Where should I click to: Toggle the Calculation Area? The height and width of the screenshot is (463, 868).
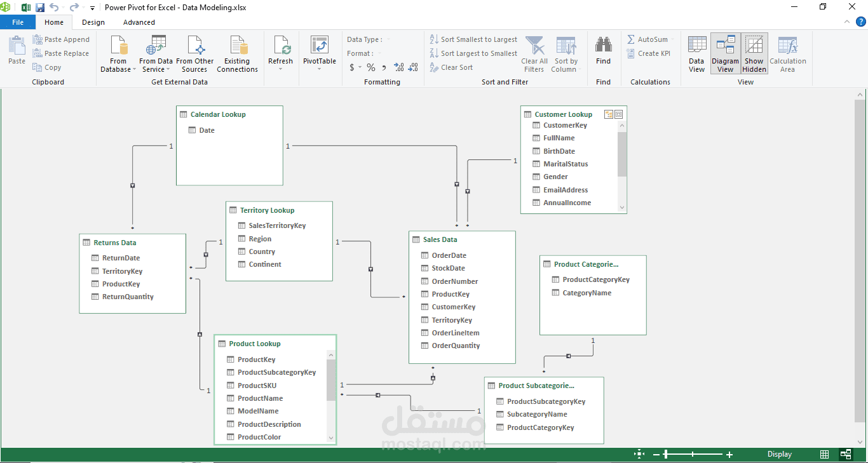pyautogui.click(x=788, y=54)
